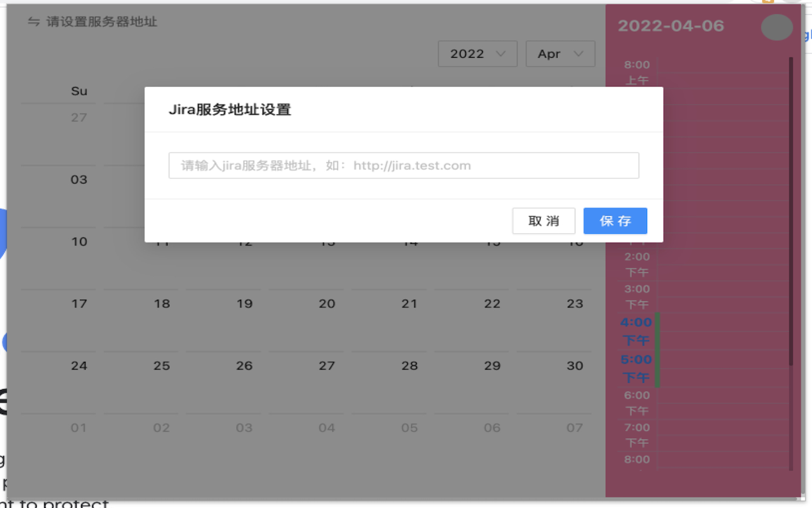Choose date 22 on the calendar
Image resolution: width=812 pixels, height=508 pixels.
[x=492, y=304]
